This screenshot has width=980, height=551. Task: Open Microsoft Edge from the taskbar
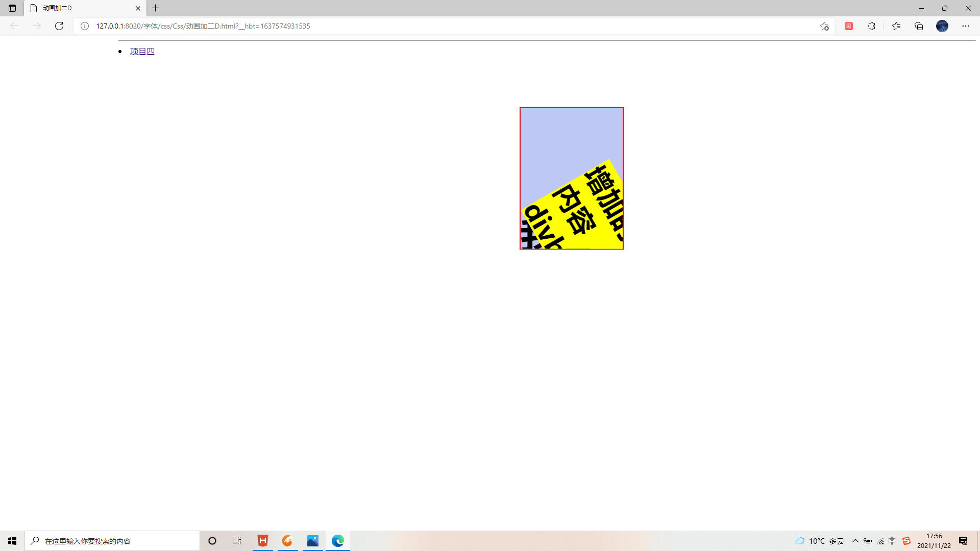coord(337,541)
